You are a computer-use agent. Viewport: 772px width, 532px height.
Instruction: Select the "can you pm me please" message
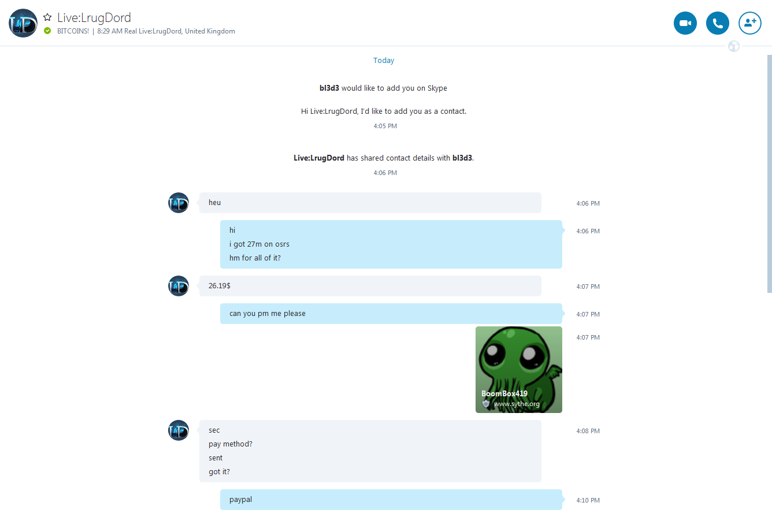[x=391, y=314]
